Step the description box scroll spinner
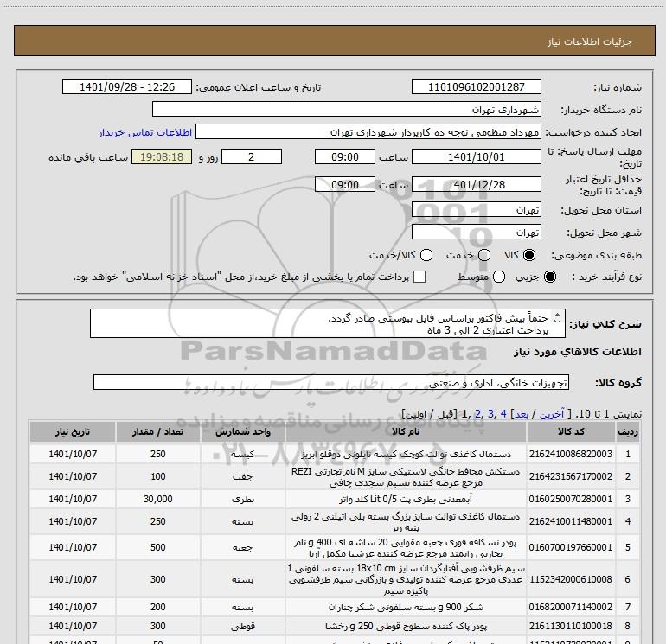 click(x=558, y=317)
